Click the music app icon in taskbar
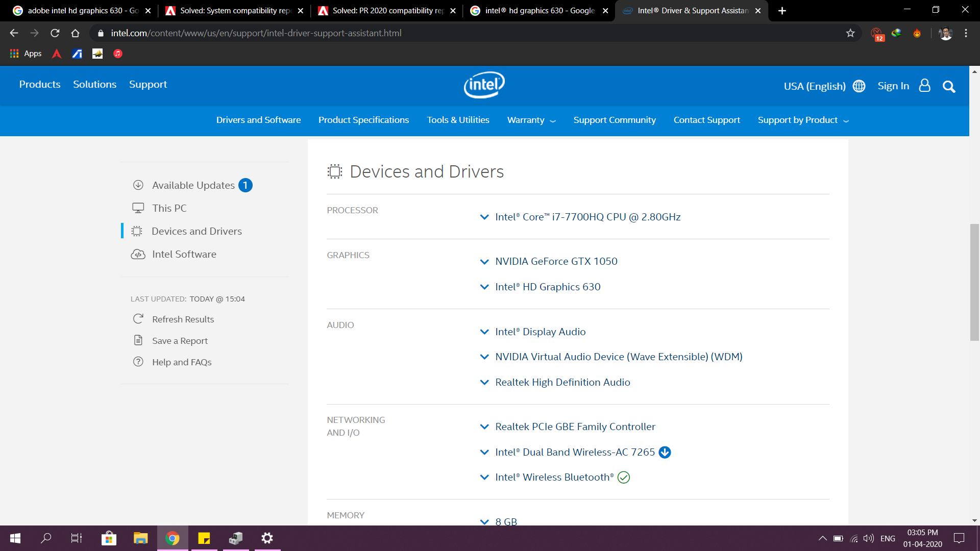980x551 pixels. click(118, 53)
